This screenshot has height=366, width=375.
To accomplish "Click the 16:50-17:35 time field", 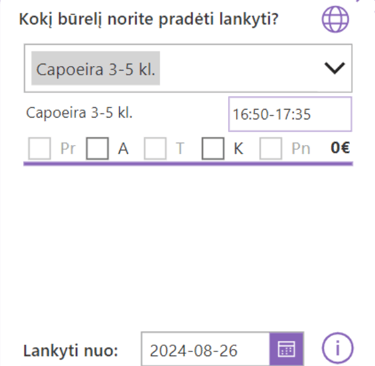I will [290, 114].
